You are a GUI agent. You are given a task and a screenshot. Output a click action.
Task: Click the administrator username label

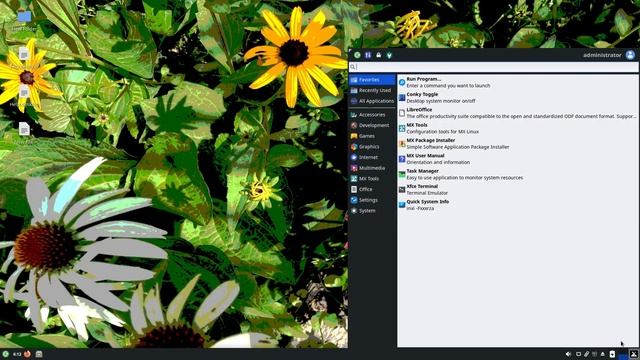point(602,55)
